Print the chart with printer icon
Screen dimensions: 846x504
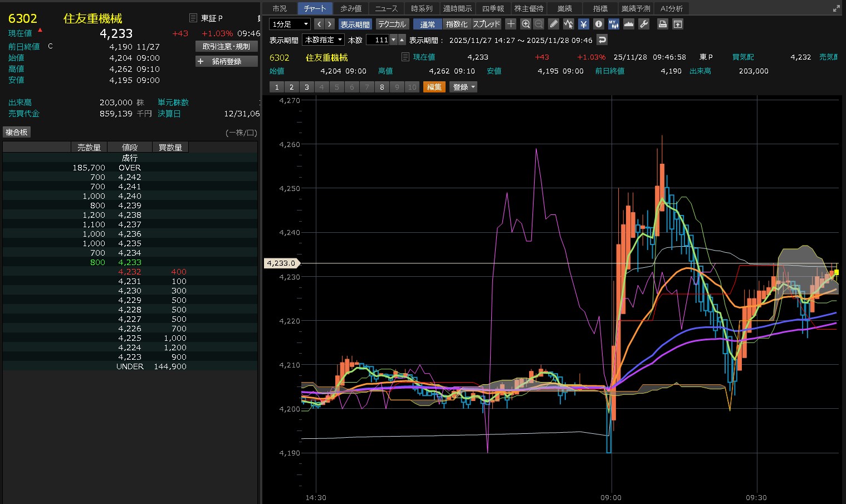click(x=662, y=24)
